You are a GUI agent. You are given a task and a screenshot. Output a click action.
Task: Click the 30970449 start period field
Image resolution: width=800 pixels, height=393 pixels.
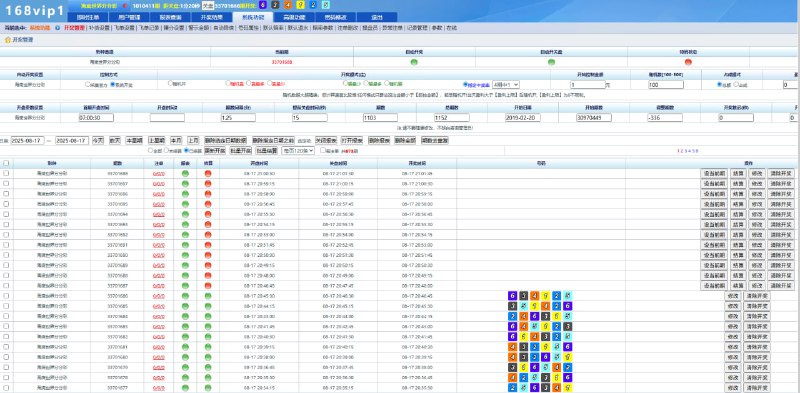(594, 118)
